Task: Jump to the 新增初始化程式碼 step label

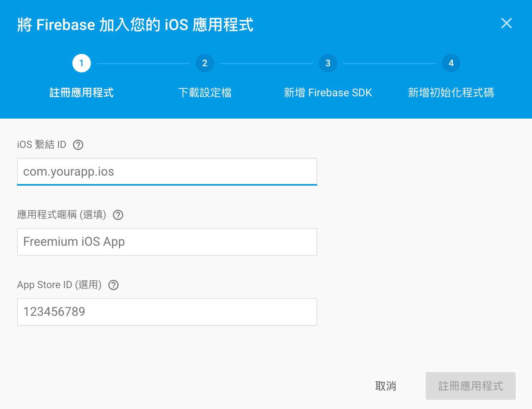Action: point(451,93)
